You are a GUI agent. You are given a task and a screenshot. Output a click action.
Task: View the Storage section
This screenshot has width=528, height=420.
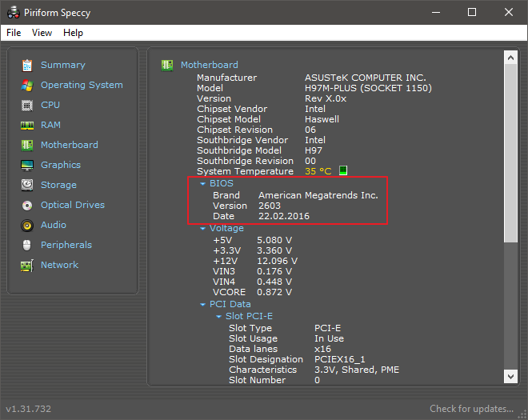58,185
